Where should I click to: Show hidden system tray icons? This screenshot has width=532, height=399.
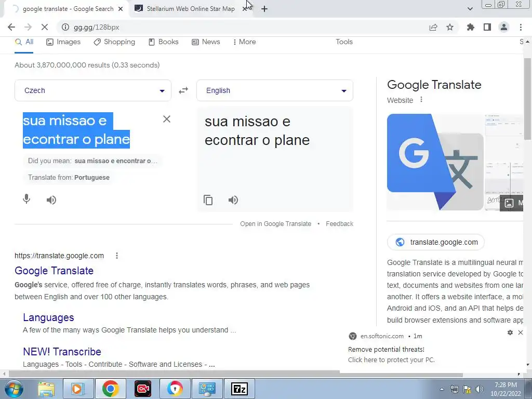(x=442, y=390)
